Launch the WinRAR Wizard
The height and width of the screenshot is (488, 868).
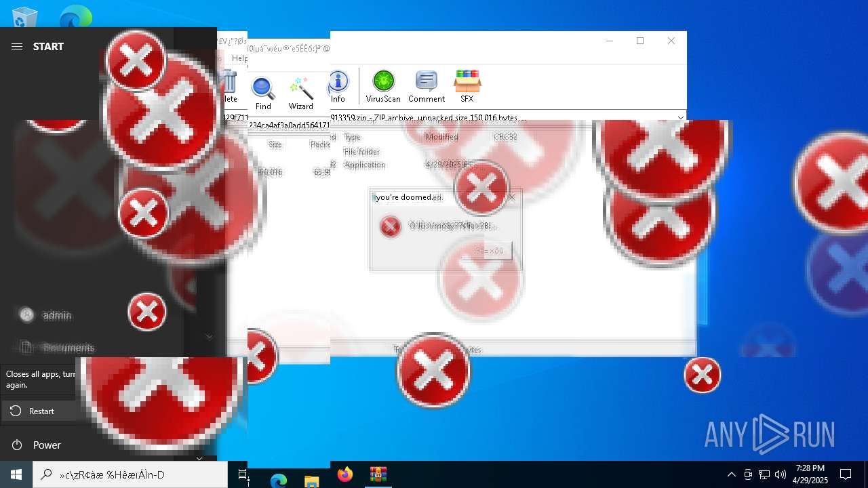coord(300,94)
